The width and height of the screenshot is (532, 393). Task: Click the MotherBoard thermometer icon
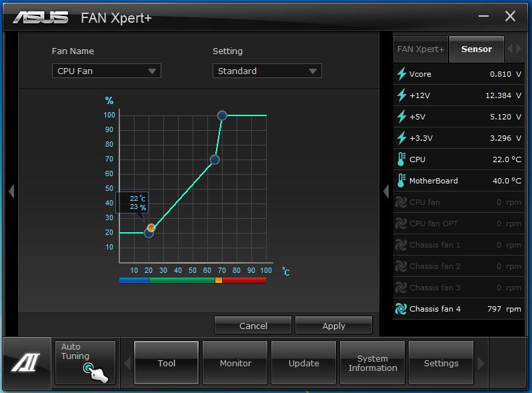coord(401,181)
